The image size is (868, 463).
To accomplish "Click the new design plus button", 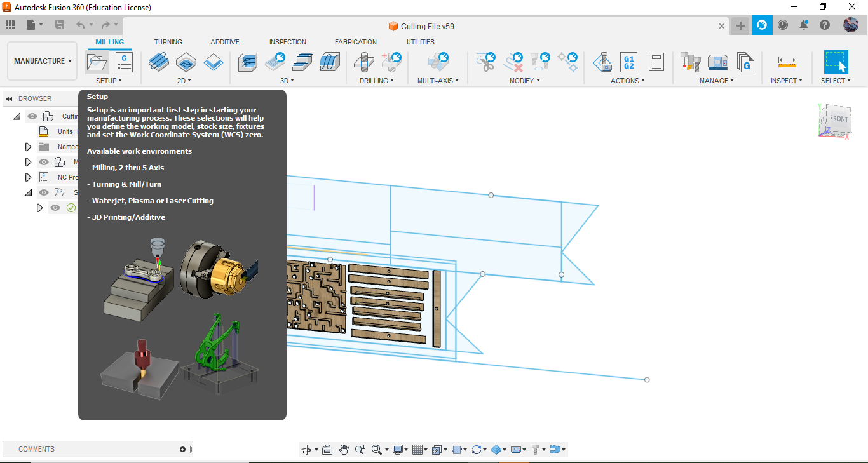I will [740, 25].
